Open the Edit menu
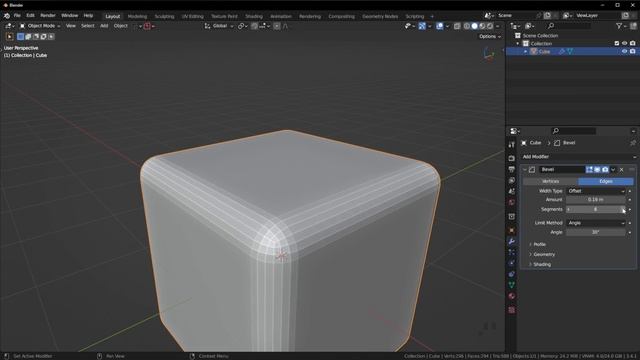This screenshot has width=640, height=360. point(30,16)
